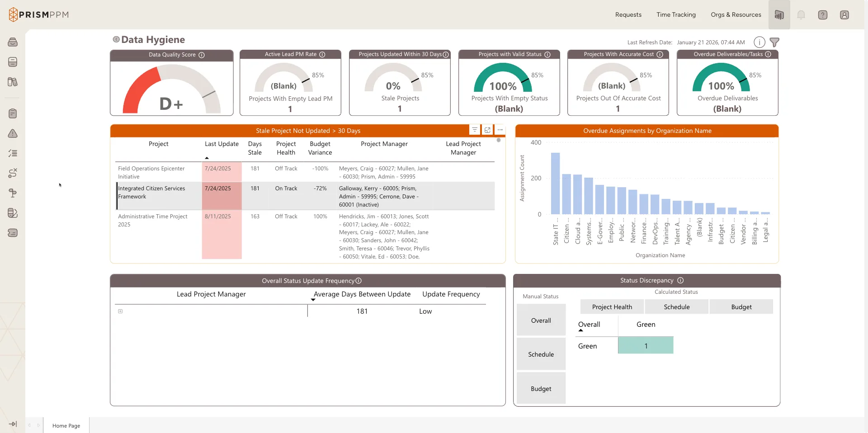The height and width of the screenshot is (433, 868).
Task: Open the books library icon in sidebar
Action: 13,82
